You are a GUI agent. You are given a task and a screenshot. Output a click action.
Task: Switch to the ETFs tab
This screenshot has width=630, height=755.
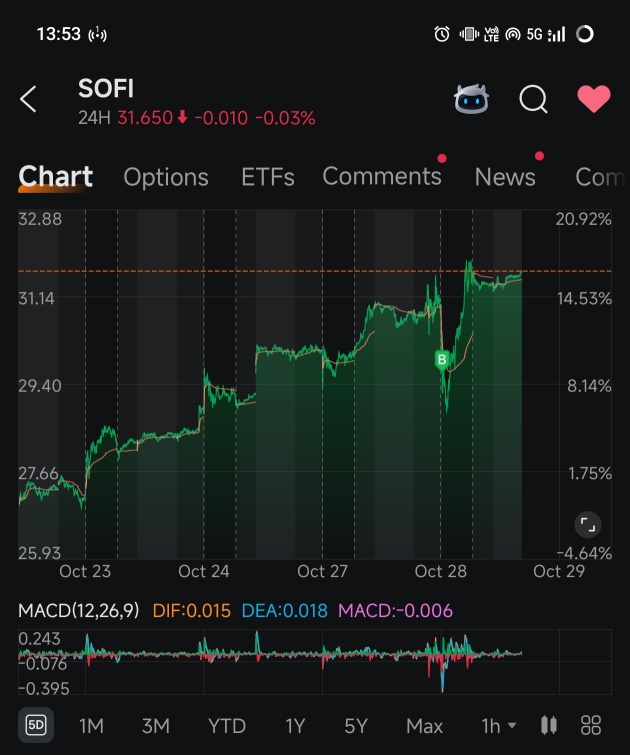point(267,177)
